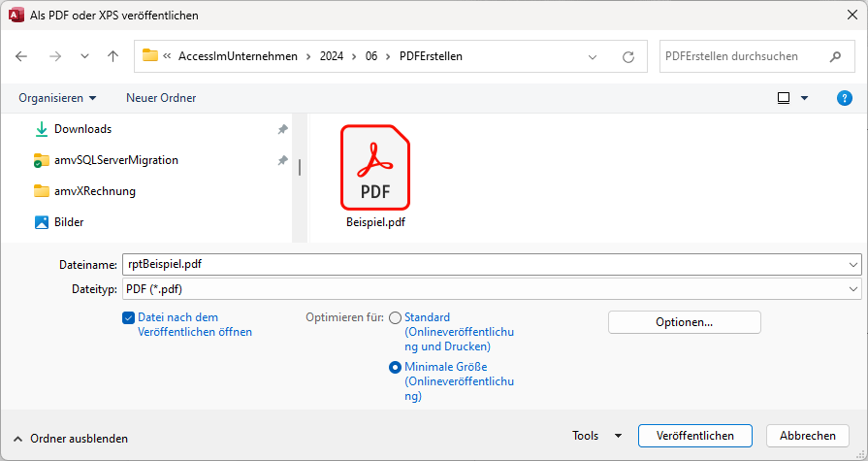The image size is (868, 461).
Task: Select the 2024 breadcrumb segment
Action: pyautogui.click(x=332, y=56)
